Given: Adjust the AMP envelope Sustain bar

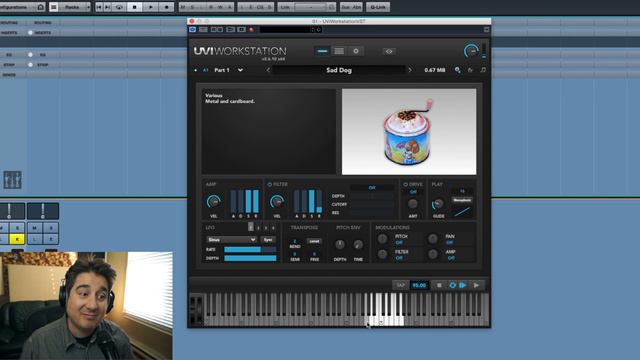Looking at the screenshot, I should (x=249, y=201).
